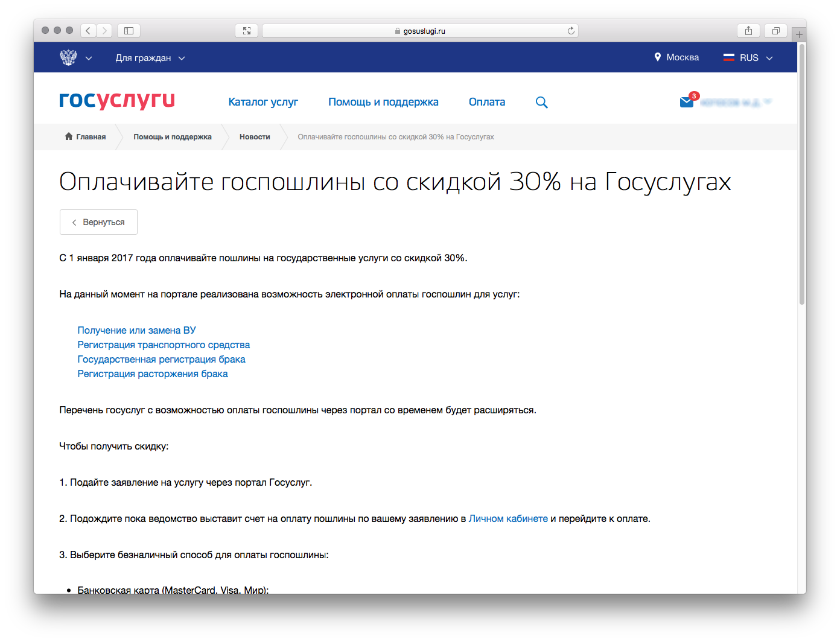Click breadcrumb text 'Оплачивайте госпошлины со скидкой 30% на Госуслугах'
The height and width of the screenshot is (642, 840).
pyautogui.click(x=396, y=137)
